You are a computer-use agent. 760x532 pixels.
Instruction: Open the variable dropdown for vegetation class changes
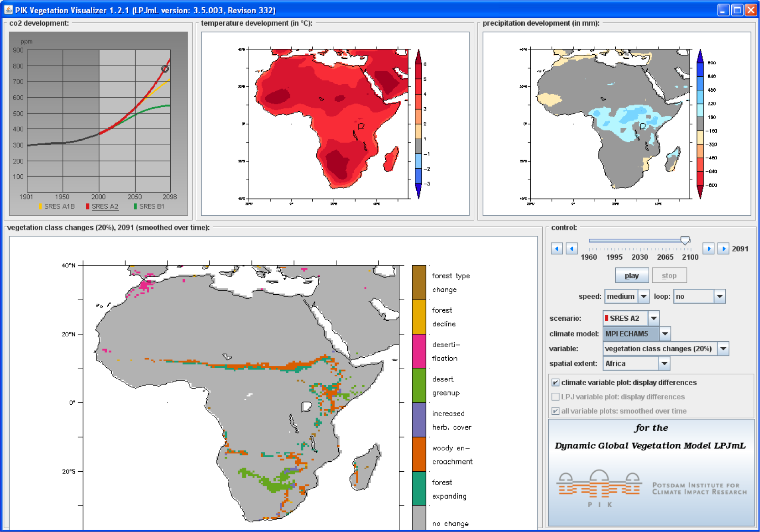723,349
